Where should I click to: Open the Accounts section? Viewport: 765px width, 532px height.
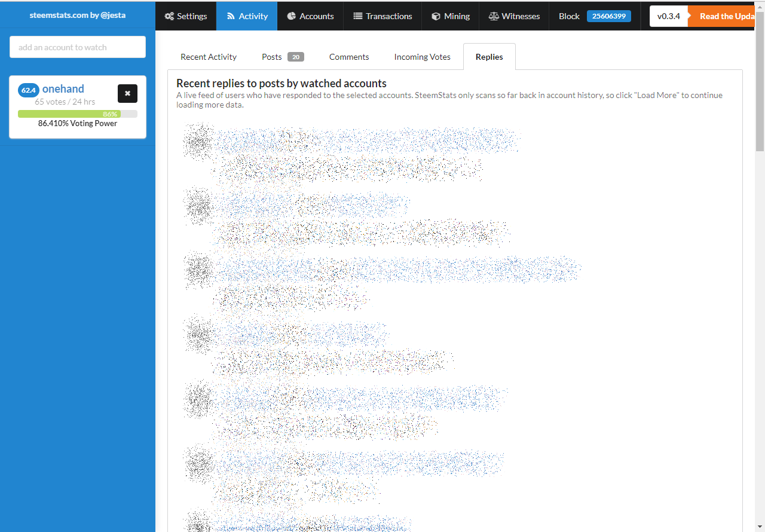click(310, 16)
